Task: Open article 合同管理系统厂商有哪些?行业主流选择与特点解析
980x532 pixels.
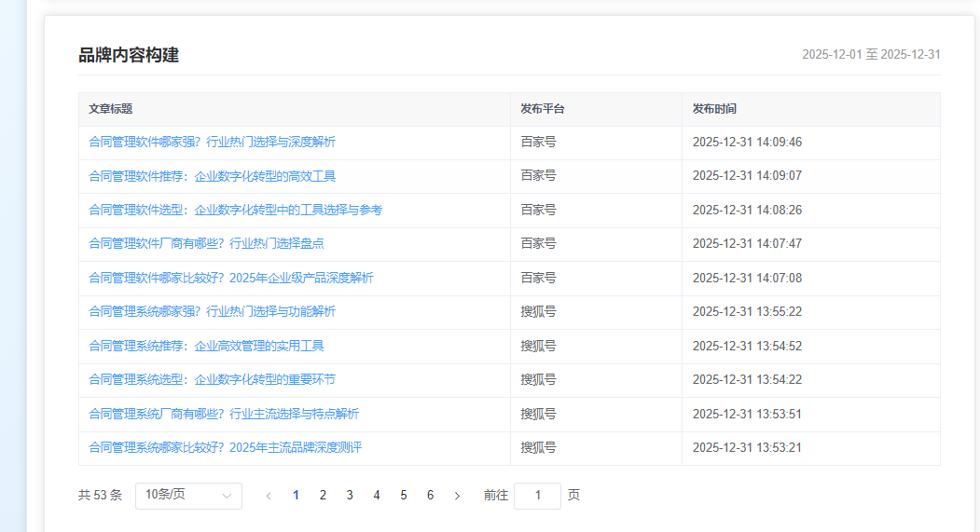Action: (224, 414)
